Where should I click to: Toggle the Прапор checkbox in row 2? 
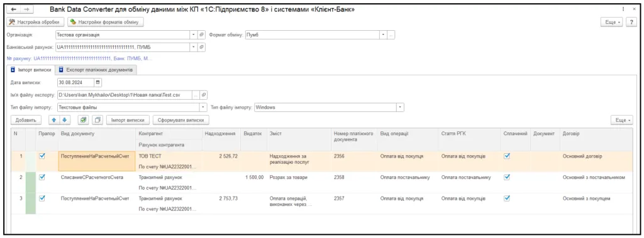tap(42, 177)
